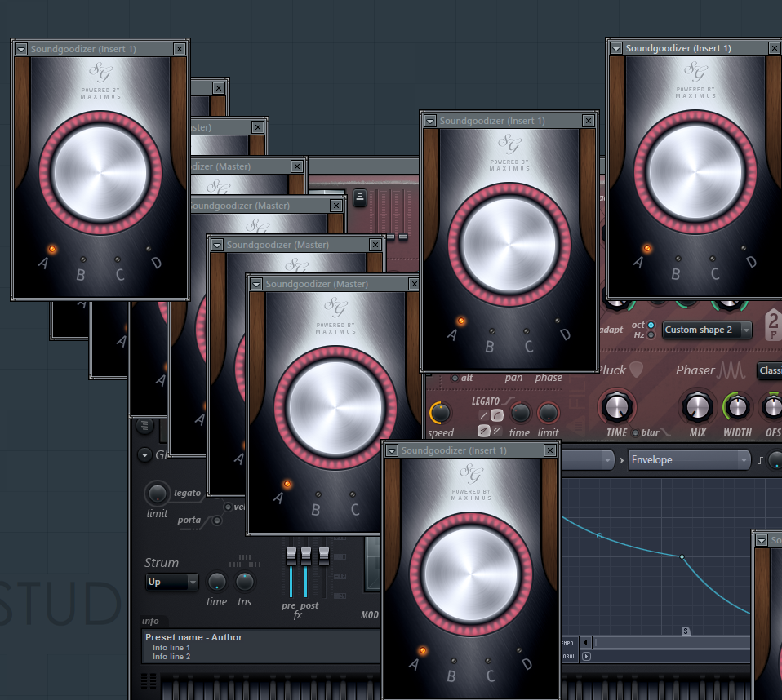The width and height of the screenshot is (782, 700).
Task: Click the S sustain marker
Action: click(x=686, y=631)
